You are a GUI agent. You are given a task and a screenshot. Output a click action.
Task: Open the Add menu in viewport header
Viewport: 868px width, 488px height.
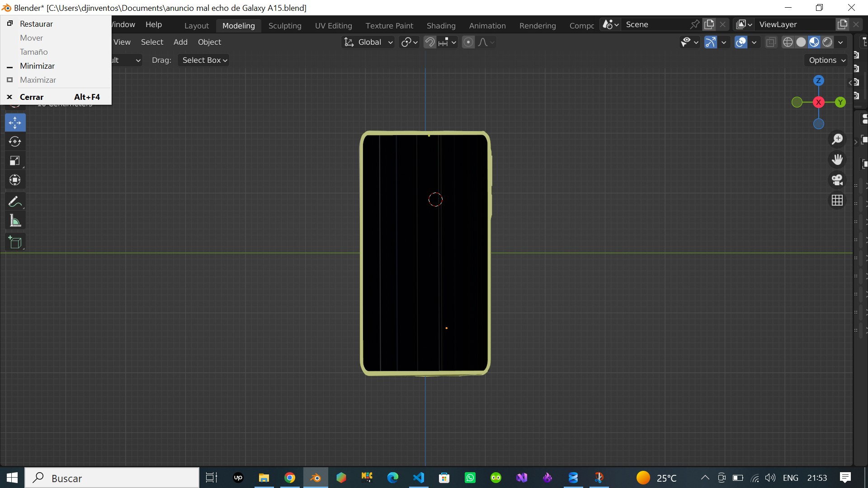pos(180,42)
